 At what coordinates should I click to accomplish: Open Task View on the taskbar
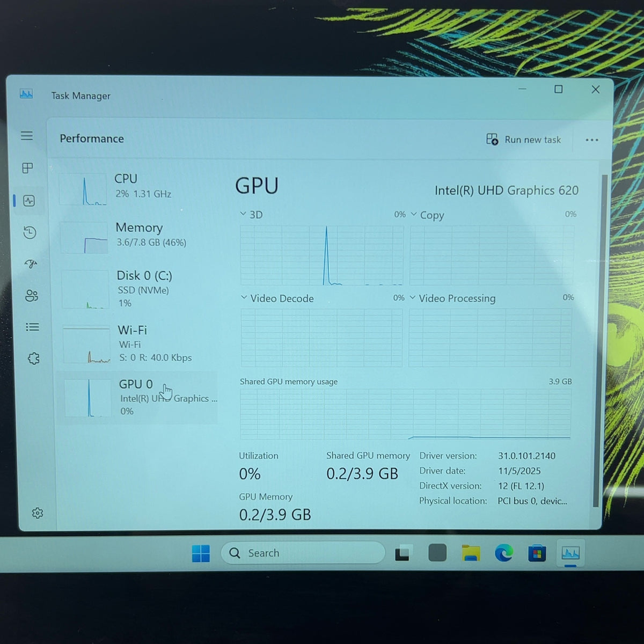[x=404, y=553]
